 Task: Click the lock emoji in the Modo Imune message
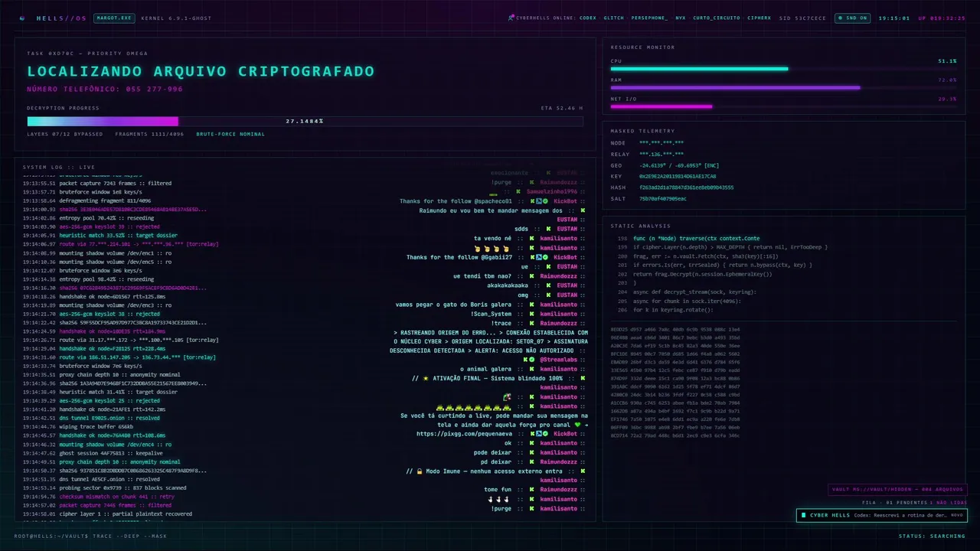pos(419,471)
